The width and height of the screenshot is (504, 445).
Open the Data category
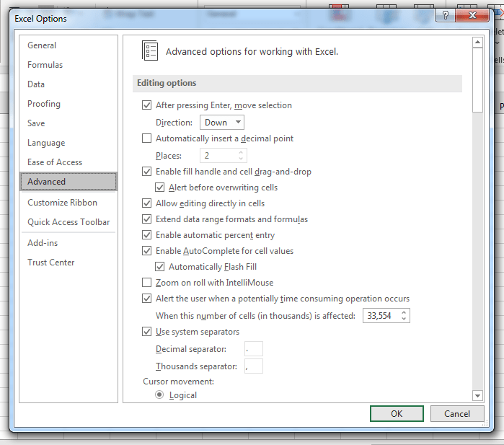(x=68, y=84)
